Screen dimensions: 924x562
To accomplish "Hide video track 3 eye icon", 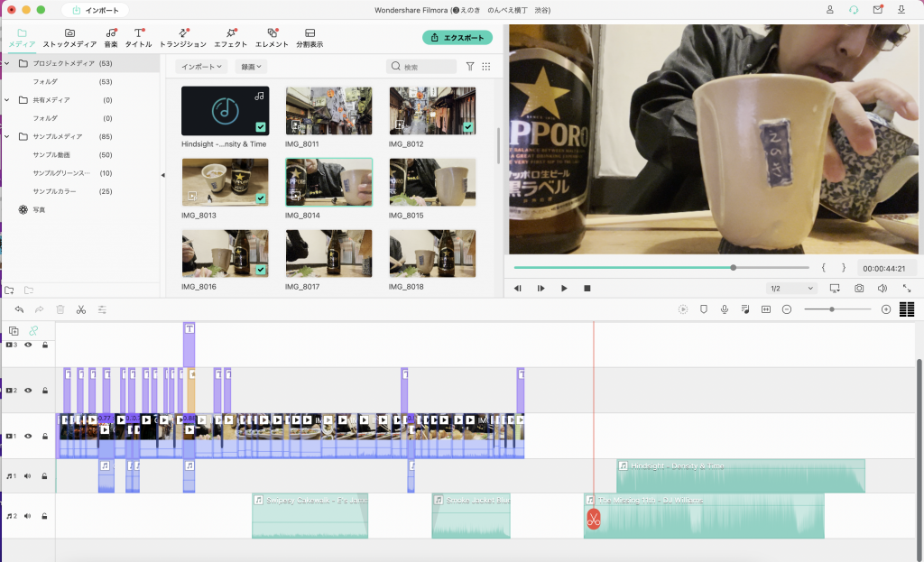I will click(x=28, y=345).
